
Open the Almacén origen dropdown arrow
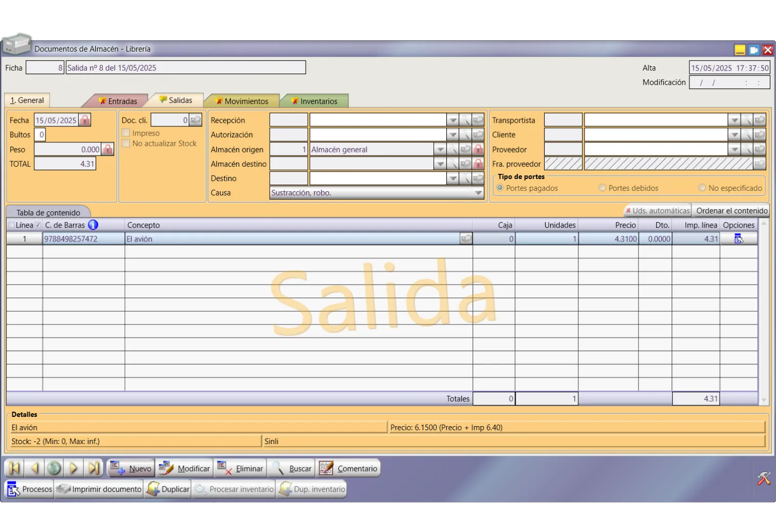pos(440,149)
